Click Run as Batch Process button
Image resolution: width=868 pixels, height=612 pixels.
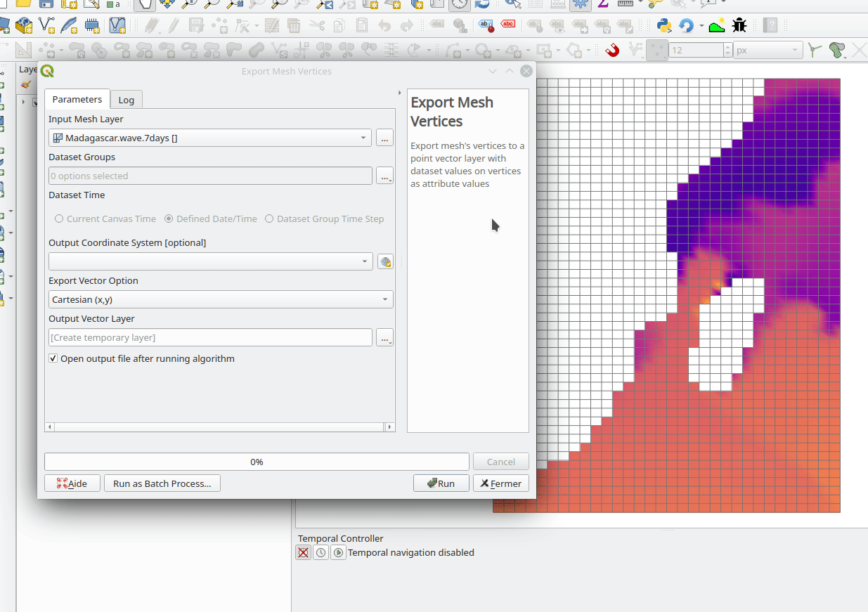[x=162, y=483]
